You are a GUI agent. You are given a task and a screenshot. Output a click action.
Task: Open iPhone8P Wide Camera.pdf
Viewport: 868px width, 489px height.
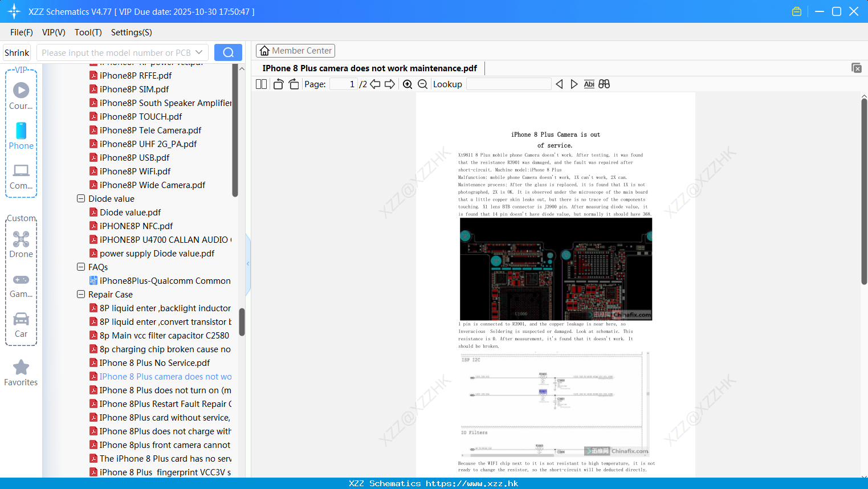pyautogui.click(x=152, y=185)
